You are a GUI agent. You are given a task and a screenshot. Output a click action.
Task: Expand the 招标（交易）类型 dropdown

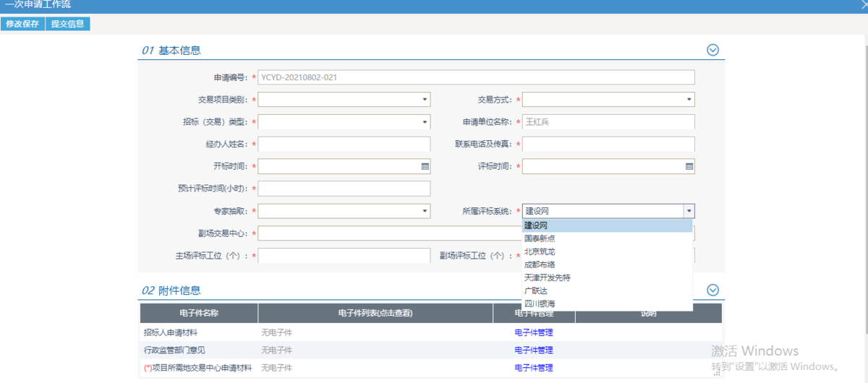425,122
